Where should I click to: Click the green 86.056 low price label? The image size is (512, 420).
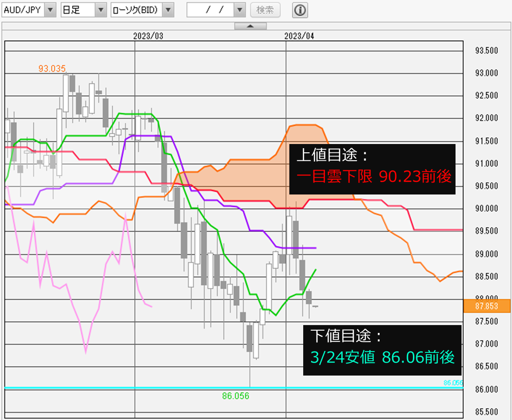point(236,396)
